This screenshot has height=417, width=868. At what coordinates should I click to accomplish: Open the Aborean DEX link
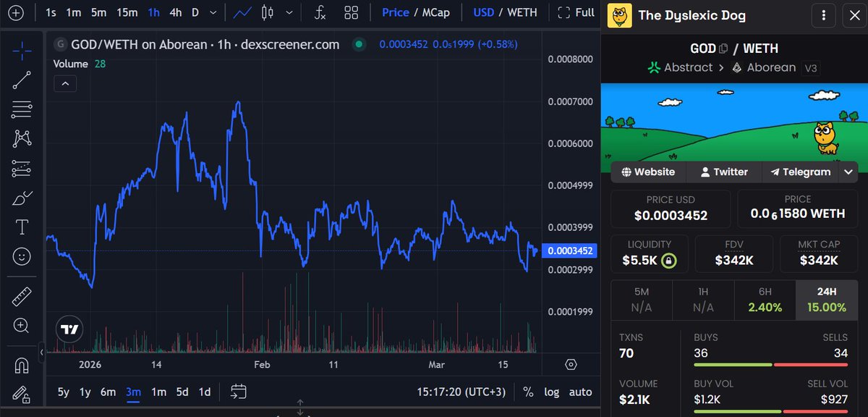point(763,67)
